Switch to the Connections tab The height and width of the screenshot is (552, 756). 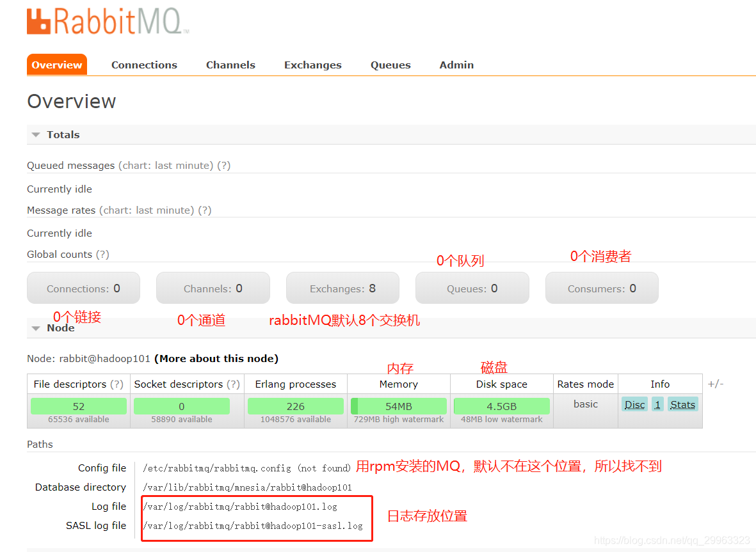144,65
